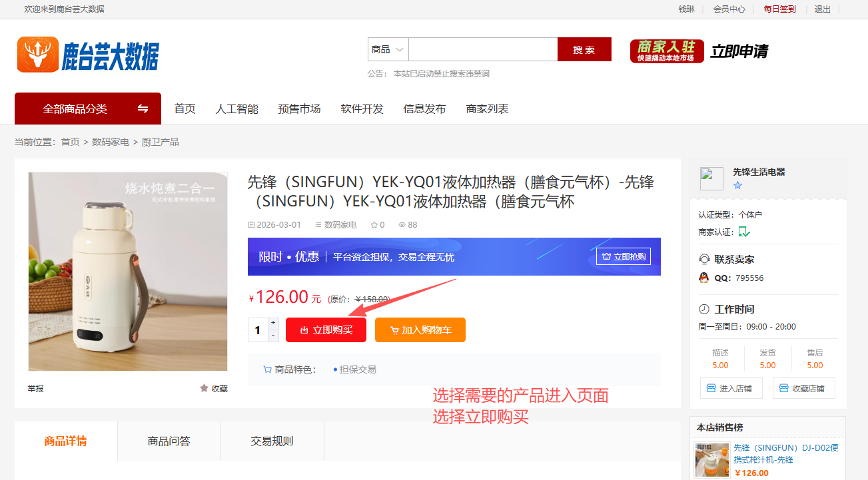
Task: Click the deer logo of 鹿台芸大数据
Action: pyautogui.click(x=39, y=55)
